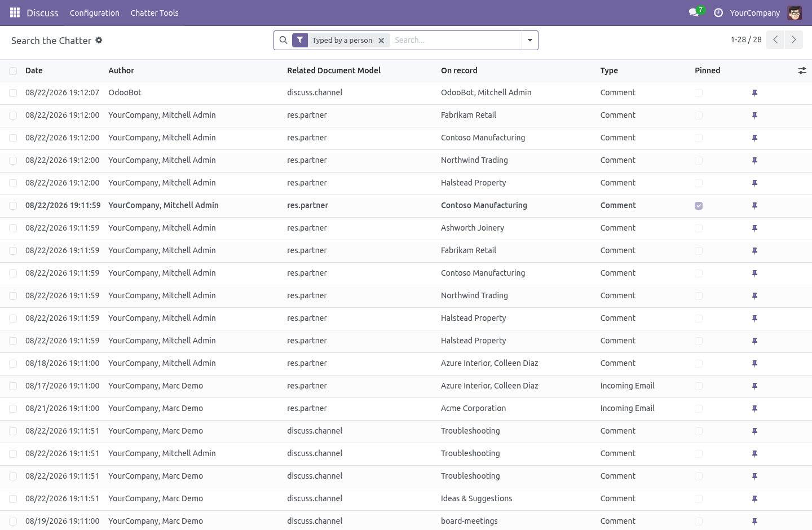Go to the next page of records
Image resolution: width=812 pixels, height=530 pixels.
[793, 39]
